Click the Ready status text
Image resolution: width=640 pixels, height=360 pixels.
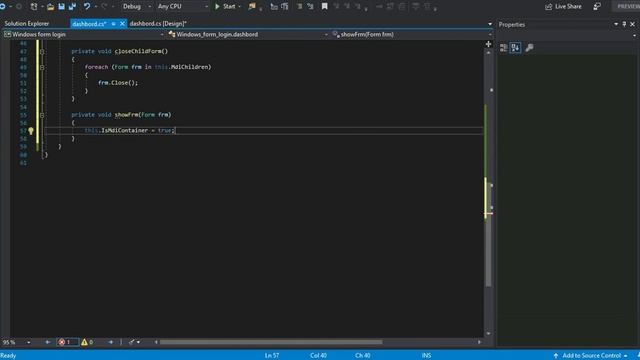coord(8,356)
